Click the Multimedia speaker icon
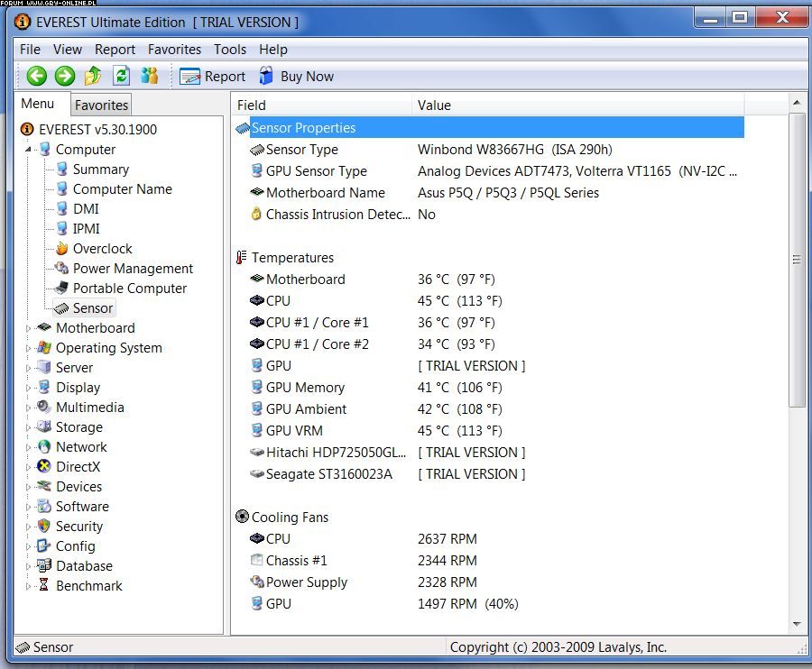The image size is (812, 669). coord(44,407)
